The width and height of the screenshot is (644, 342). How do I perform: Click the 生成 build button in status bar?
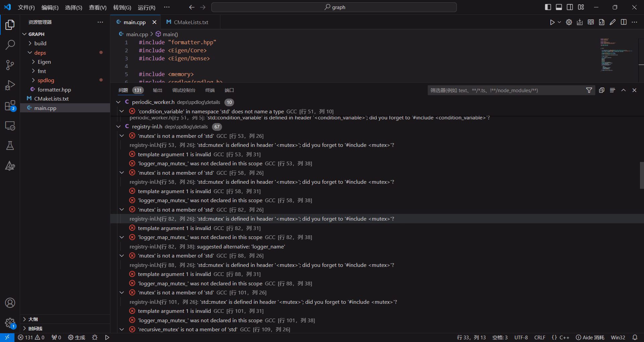76,337
